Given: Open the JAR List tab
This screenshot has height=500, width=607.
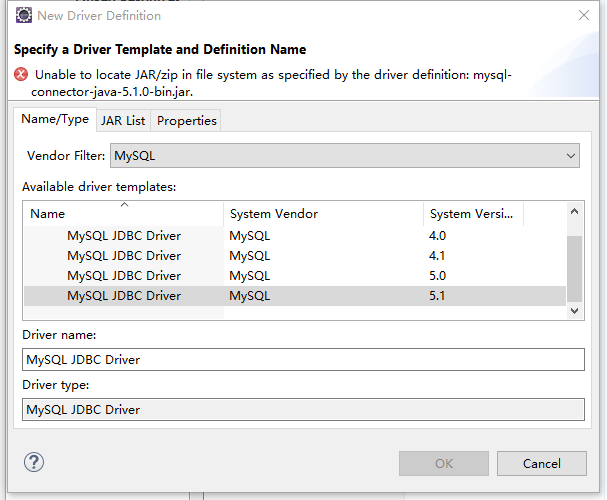Looking at the screenshot, I should [123, 121].
